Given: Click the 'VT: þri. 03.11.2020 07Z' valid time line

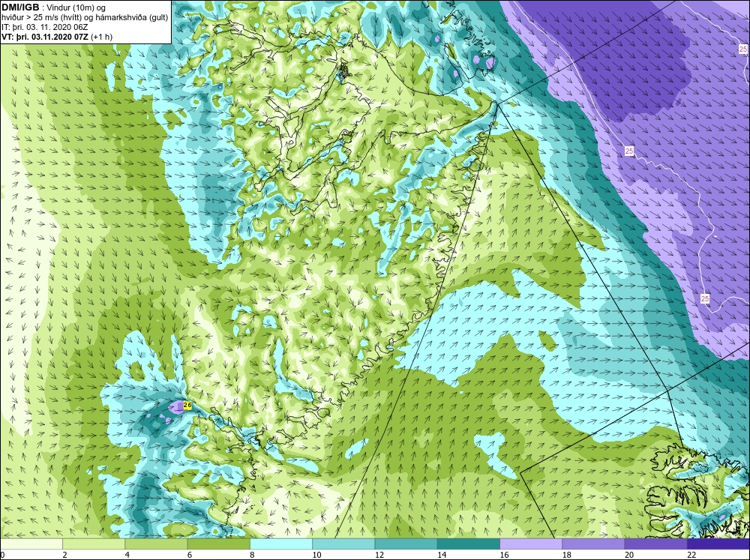Looking at the screenshot, I should click(57, 37).
